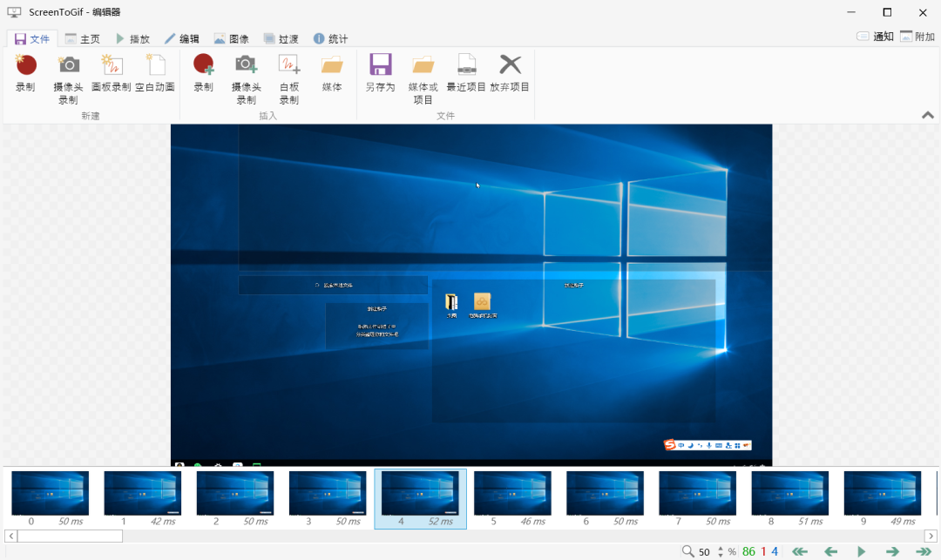Discard the current project (放弃项目)
Image resolution: width=941 pixels, height=560 pixels.
click(510, 73)
